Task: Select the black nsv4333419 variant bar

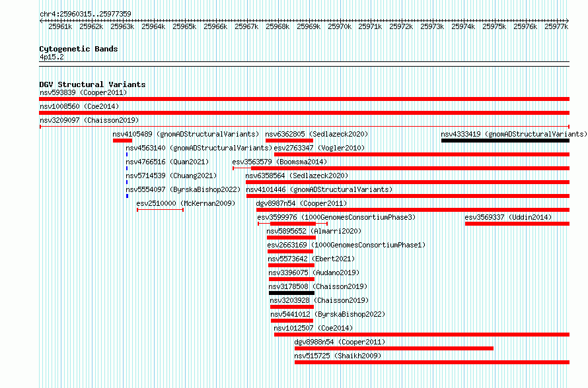Action: click(x=505, y=141)
